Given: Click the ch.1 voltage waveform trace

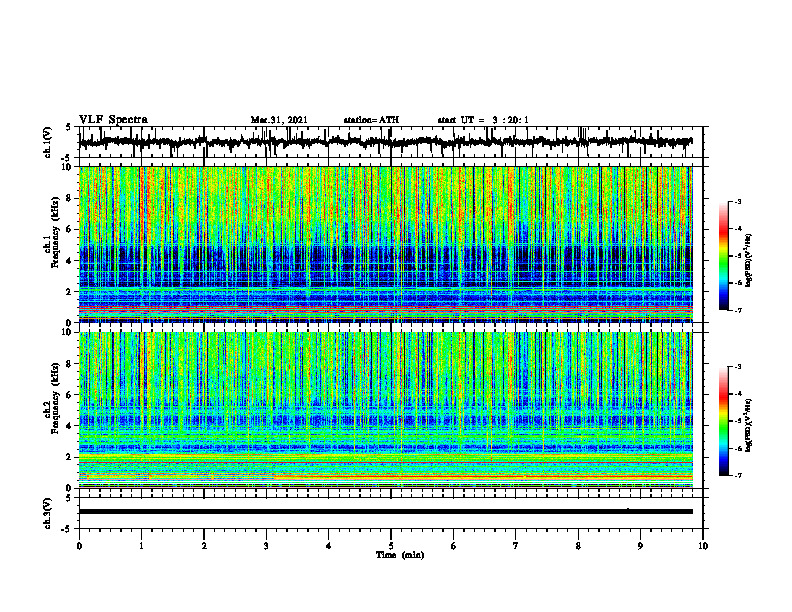Looking at the screenshot, I should click(x=385, y=142).
